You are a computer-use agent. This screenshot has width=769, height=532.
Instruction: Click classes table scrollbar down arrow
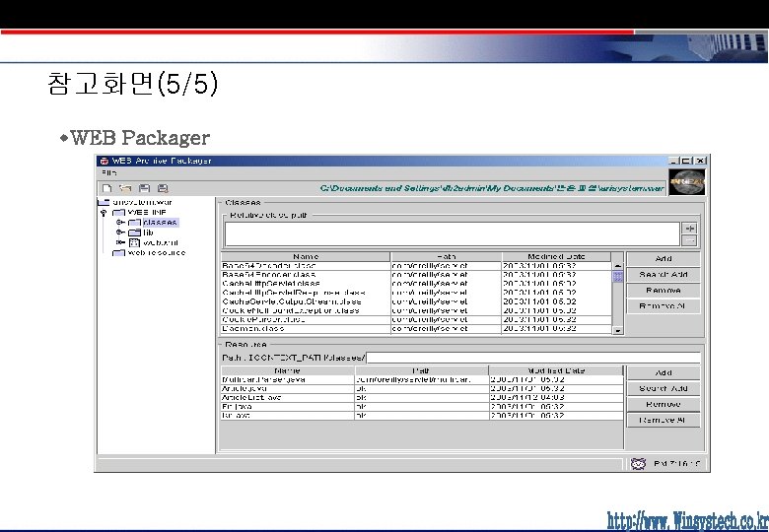point(618,330)
